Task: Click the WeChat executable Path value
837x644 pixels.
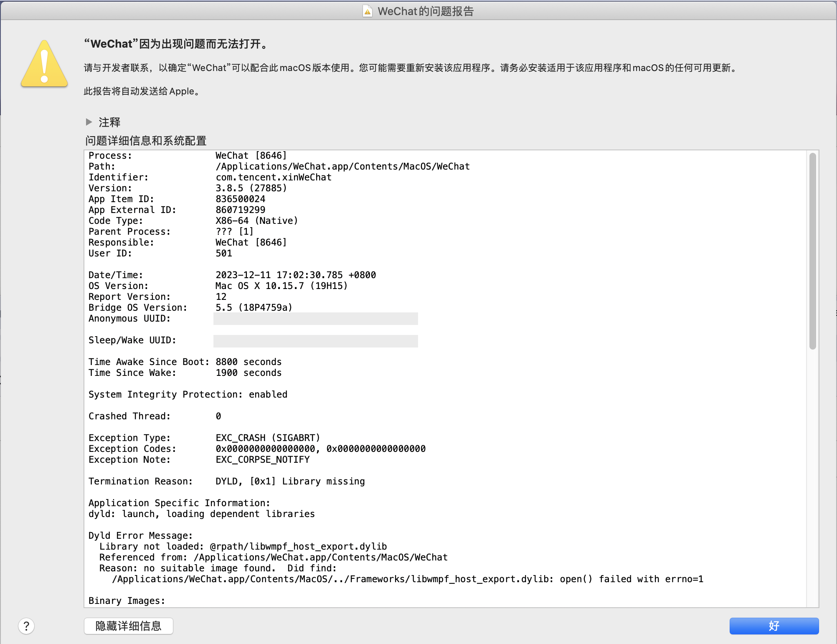Action: 342,167
